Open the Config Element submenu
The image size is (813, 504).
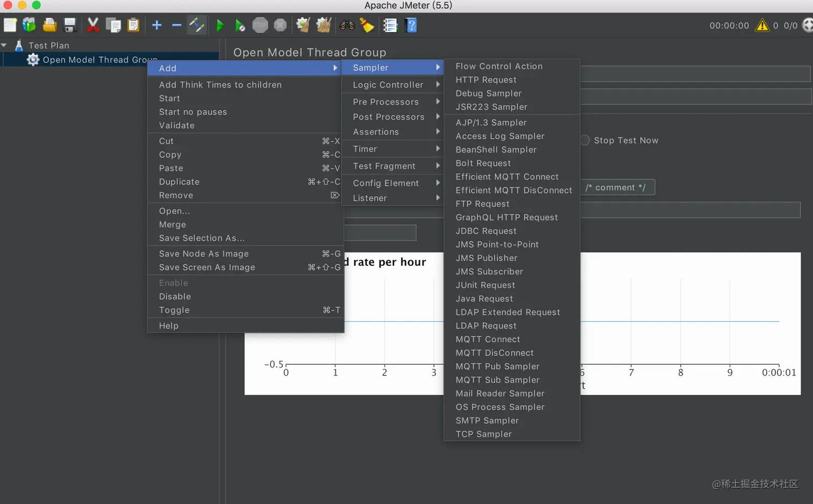click(x=393, y=183)
